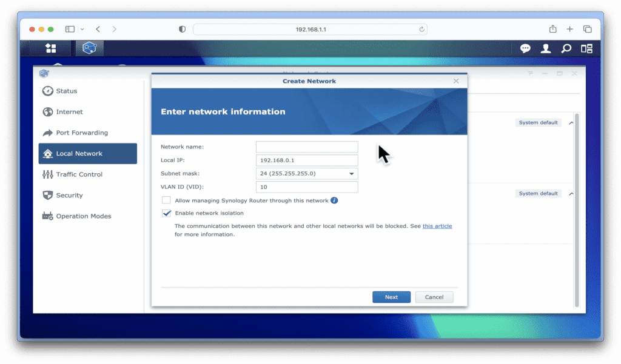Open the user account options icon
621x364 pixels.
tap(546, 48)
